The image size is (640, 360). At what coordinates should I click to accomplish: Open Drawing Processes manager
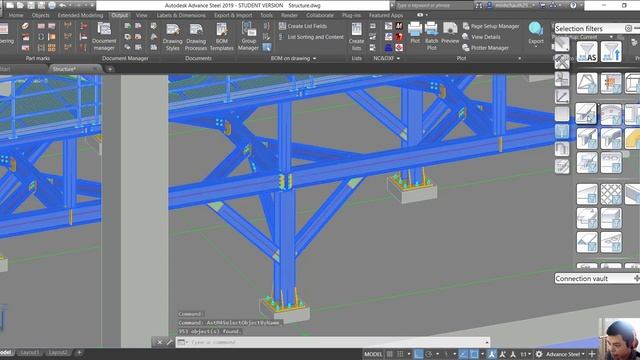(x=196, y=36)
